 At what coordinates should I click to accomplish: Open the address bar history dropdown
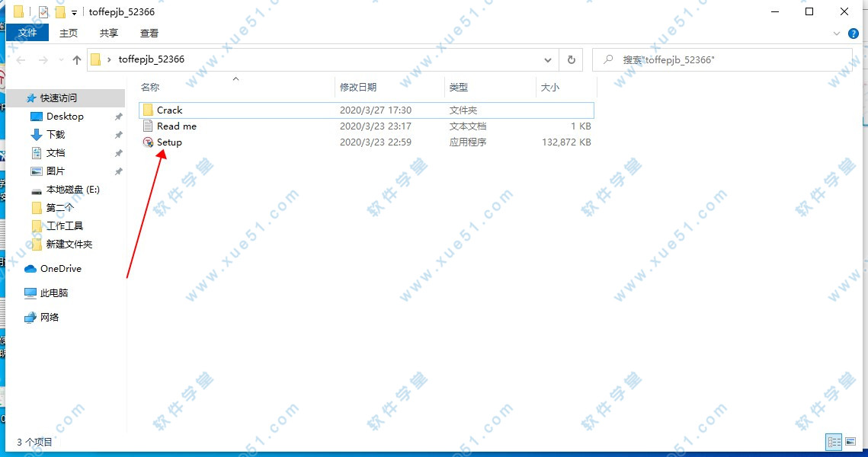[547, 59]
